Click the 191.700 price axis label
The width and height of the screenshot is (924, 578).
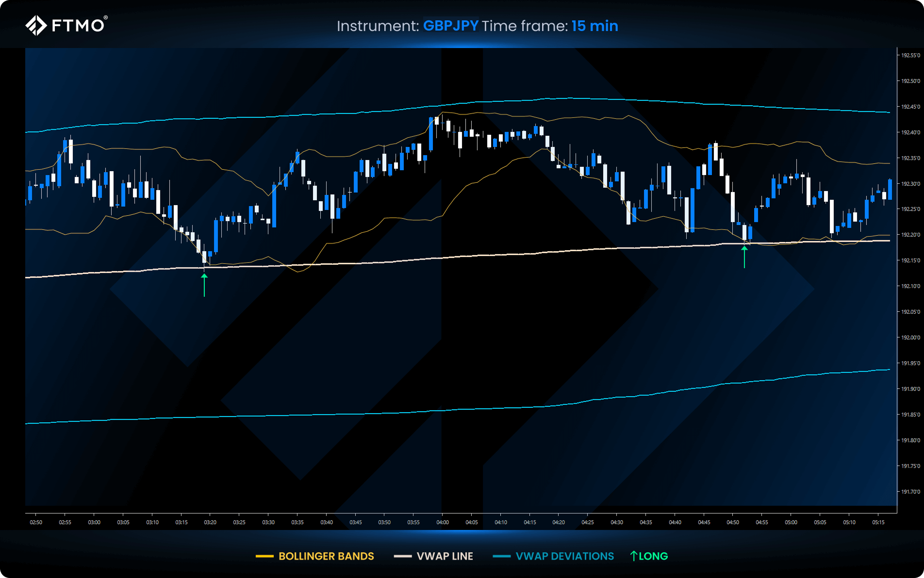[x=910, y=492]
